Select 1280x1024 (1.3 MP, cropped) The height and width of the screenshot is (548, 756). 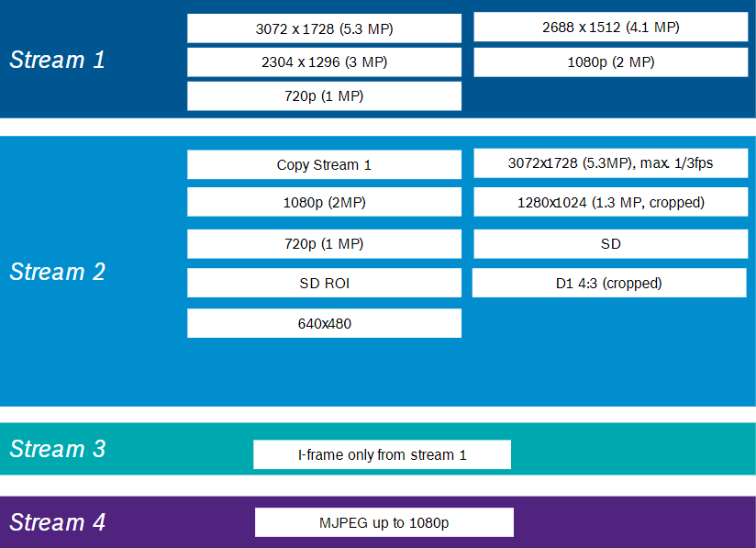click(x=610, y=202)
